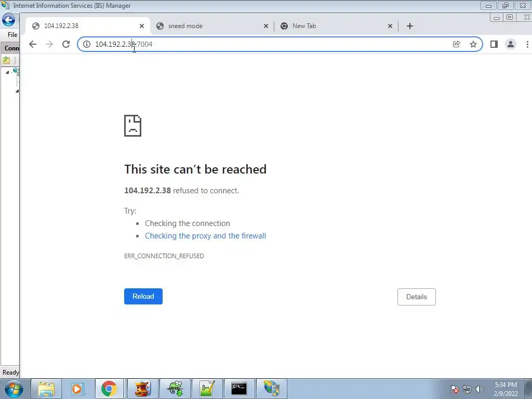The image size is (532, 399).
Task: Click the back arrow in IIS Manager
Action: (8, 20)
